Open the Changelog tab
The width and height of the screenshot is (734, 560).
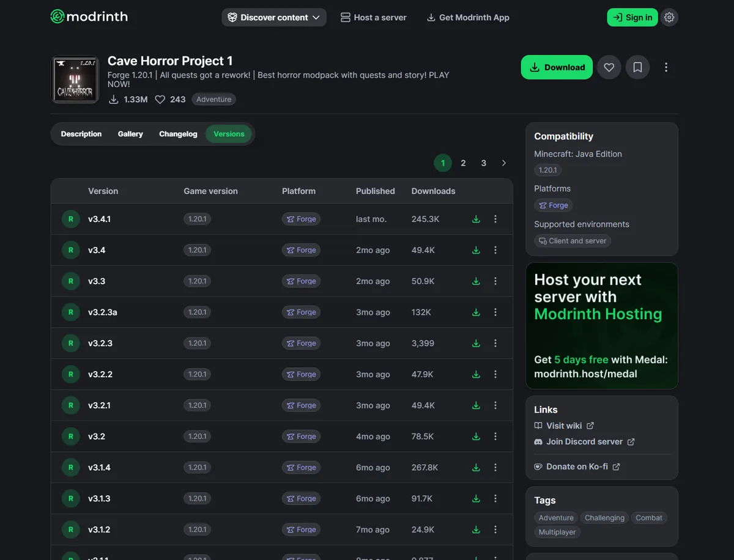[x=178, y=134]
